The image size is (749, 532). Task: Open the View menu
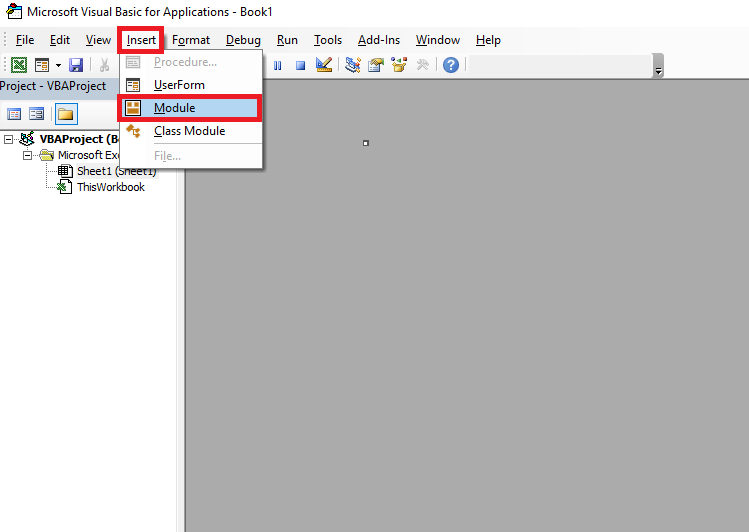click(x=98, y=40)
